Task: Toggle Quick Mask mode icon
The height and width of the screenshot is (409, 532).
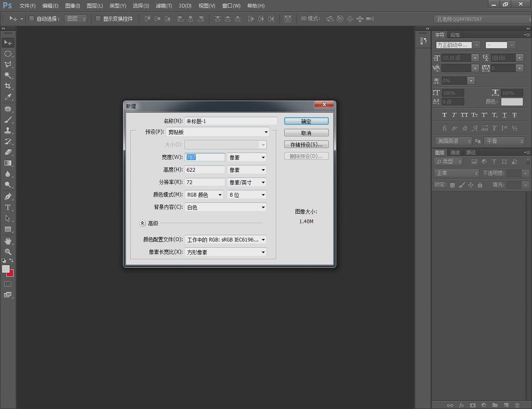Action: (x=8, y=284)
